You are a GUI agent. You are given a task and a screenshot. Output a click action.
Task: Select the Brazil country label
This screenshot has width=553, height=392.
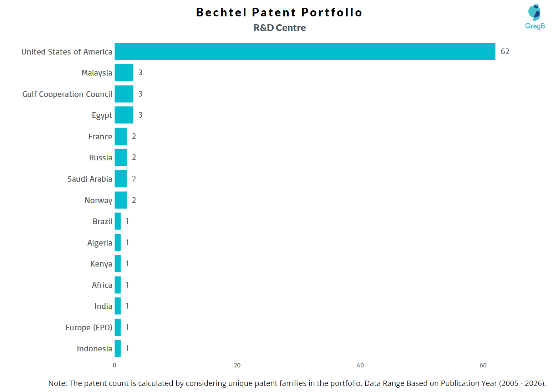[102, 221]
